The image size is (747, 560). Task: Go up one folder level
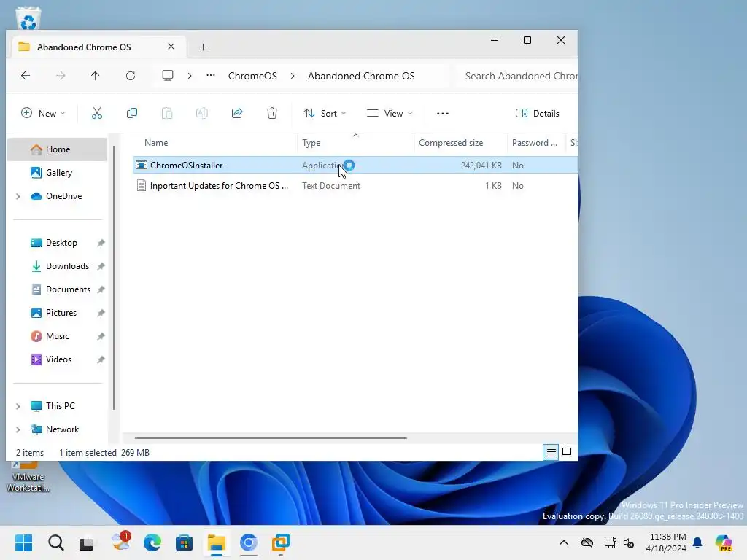pyautogui.click(x=96, y=76)
